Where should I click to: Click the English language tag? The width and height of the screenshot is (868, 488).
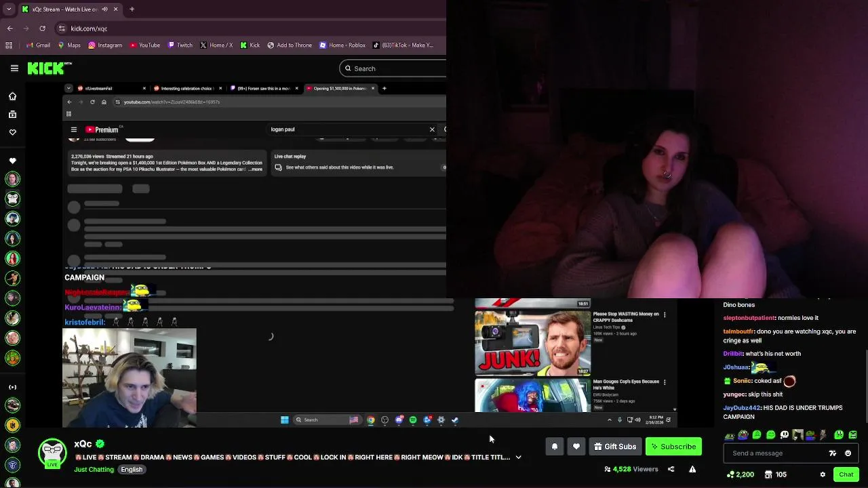click(x=132, y=470)
